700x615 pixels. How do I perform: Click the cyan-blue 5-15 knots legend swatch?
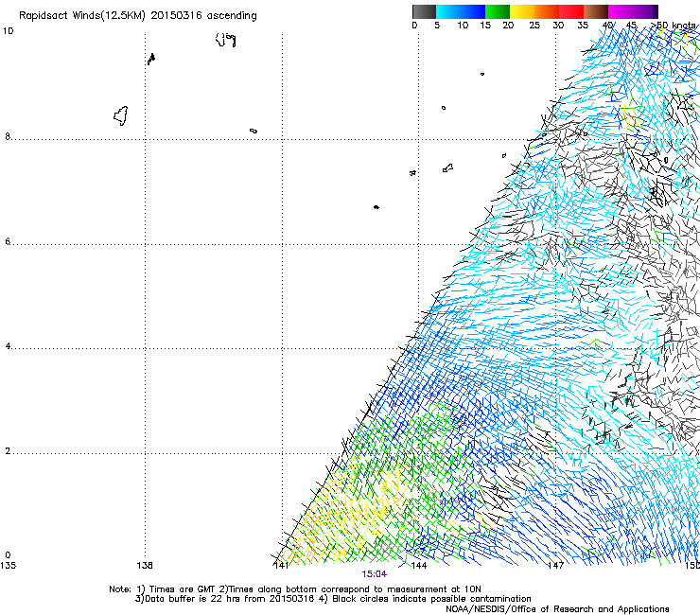461,11
